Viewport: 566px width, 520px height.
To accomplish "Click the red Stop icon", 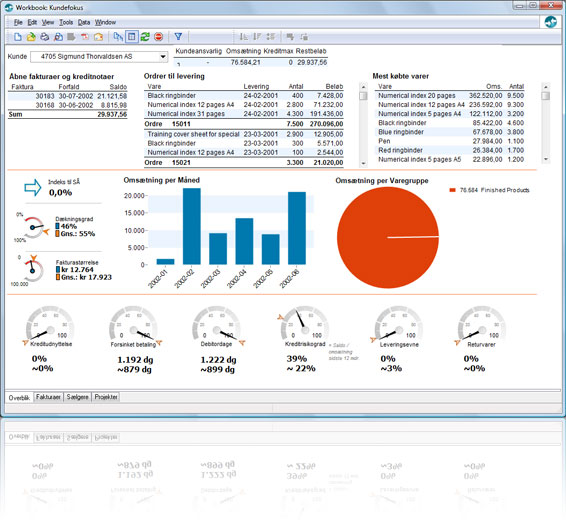I will tap(158, 37).
